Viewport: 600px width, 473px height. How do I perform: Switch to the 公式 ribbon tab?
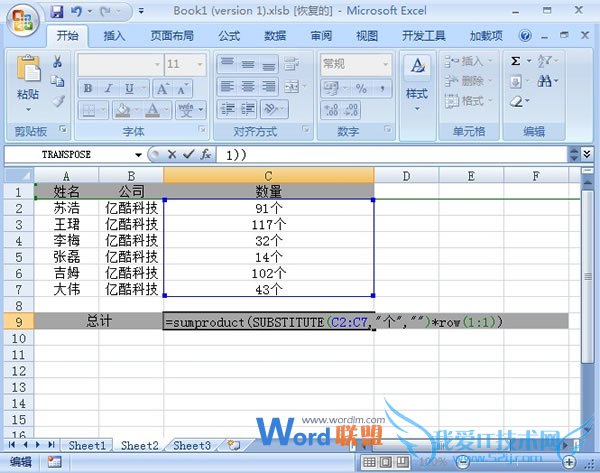[229, 36]
